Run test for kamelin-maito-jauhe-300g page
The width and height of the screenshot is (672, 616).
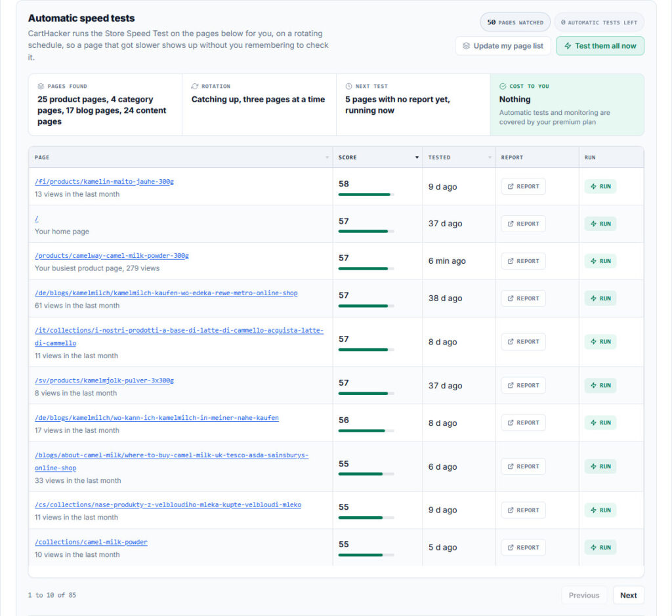pos(600,186)
